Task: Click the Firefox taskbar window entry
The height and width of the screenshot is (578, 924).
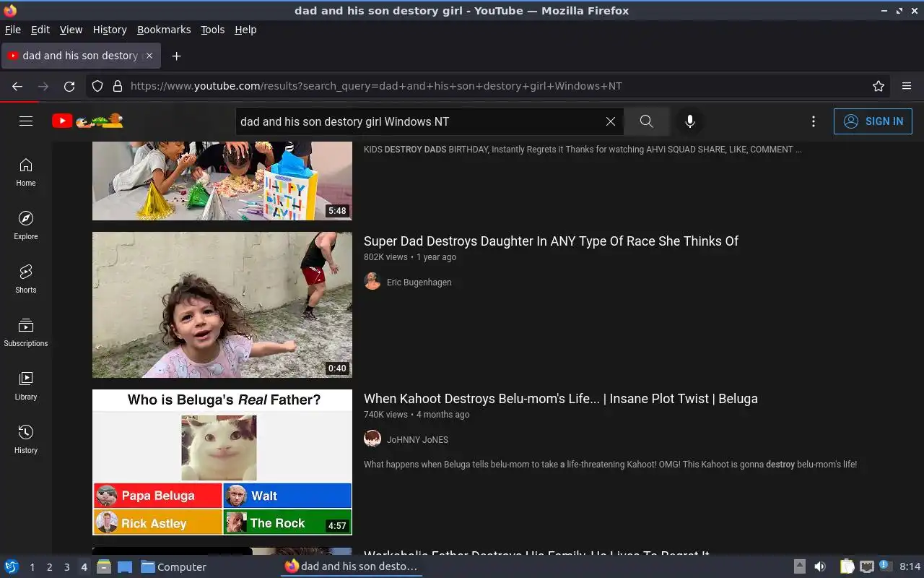Action: pos(352,566)
